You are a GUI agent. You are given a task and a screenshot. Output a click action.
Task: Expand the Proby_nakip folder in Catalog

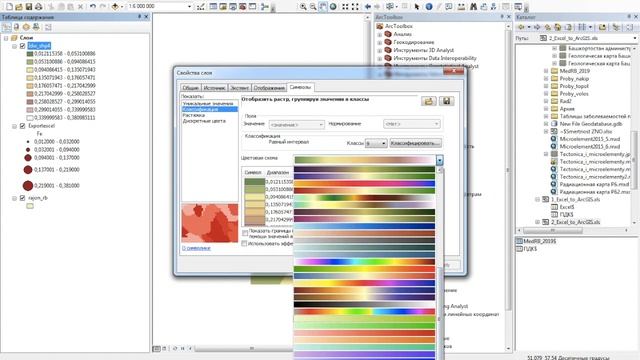(x=546, y=78)
